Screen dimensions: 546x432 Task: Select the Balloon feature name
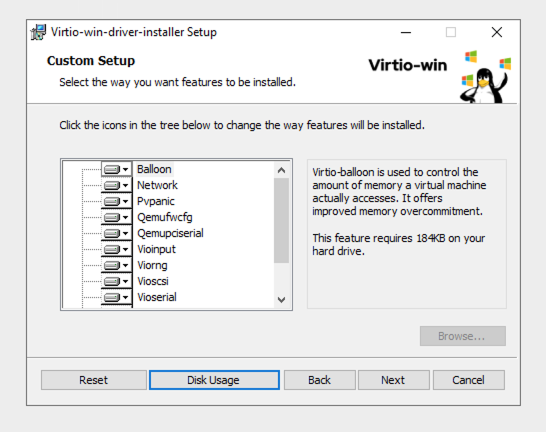(x=154, y=169)
